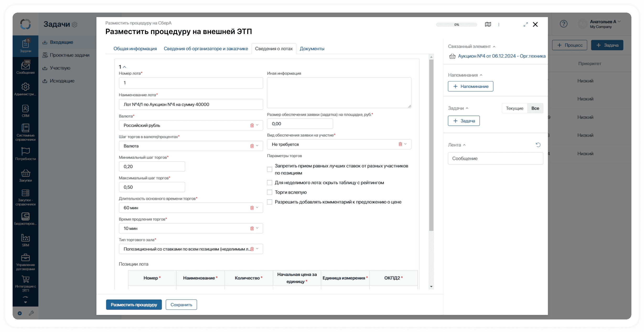Click the form vertical scrollbar
644x332 pixels.
point(431,145)
